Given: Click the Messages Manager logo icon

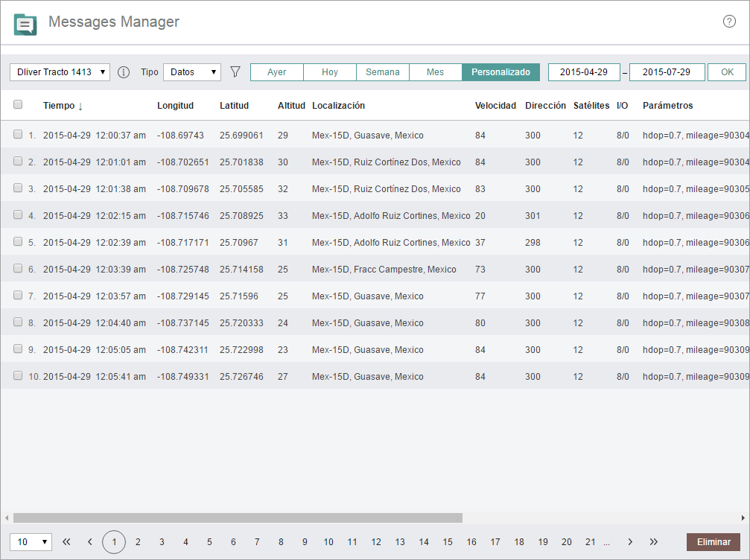Looking at the screenshot, I should [x=25, y=24].
